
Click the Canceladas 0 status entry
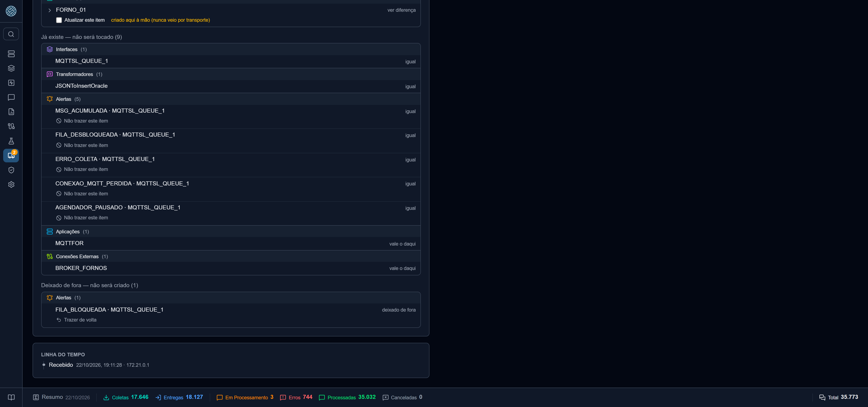(403, 398)
